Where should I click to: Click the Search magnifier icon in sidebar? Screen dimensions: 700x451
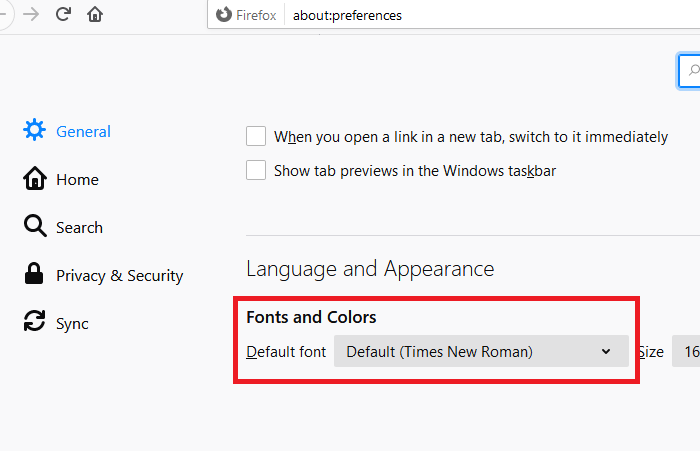point(35,227)
